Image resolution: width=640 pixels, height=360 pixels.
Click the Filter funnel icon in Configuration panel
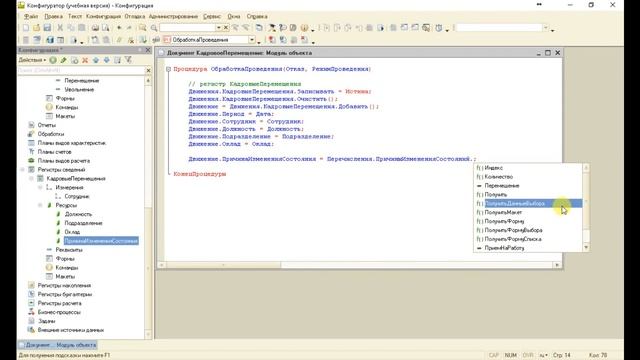pos(128,60)
